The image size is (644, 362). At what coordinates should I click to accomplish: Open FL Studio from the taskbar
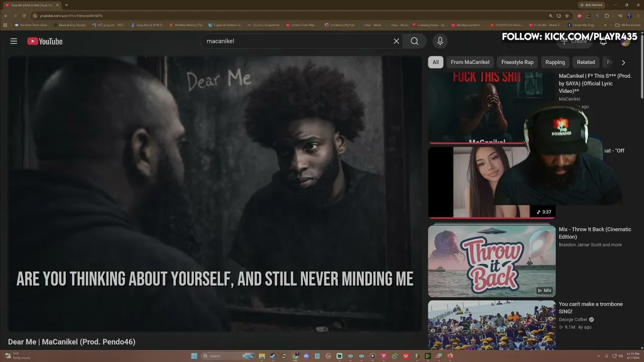(417, 356)
